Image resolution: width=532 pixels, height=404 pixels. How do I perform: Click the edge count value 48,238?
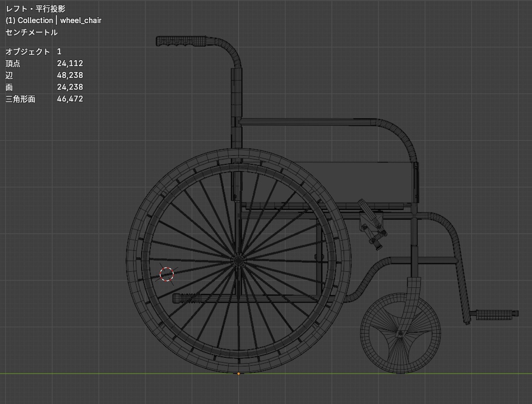click(x=70, y=75)
